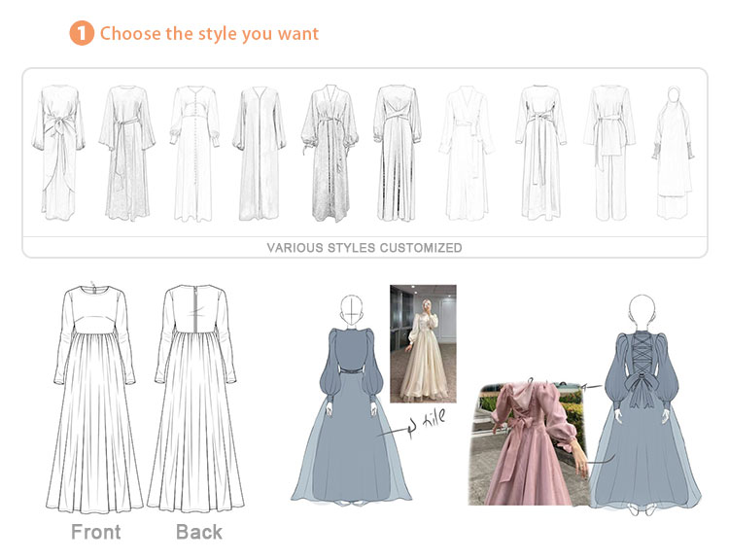Select the hijab prayer dress sketch
Viewport: 729px width, 560px height.
tap(674, 153)
